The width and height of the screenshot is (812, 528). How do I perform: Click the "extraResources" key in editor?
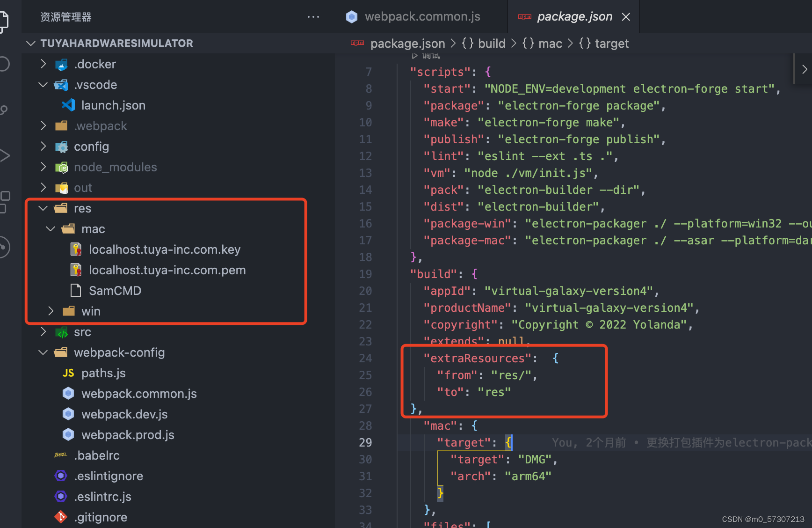point(478,358)
